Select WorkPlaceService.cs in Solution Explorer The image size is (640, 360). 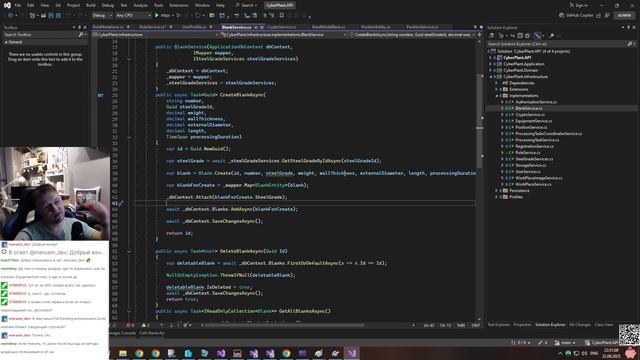point(533,184)
